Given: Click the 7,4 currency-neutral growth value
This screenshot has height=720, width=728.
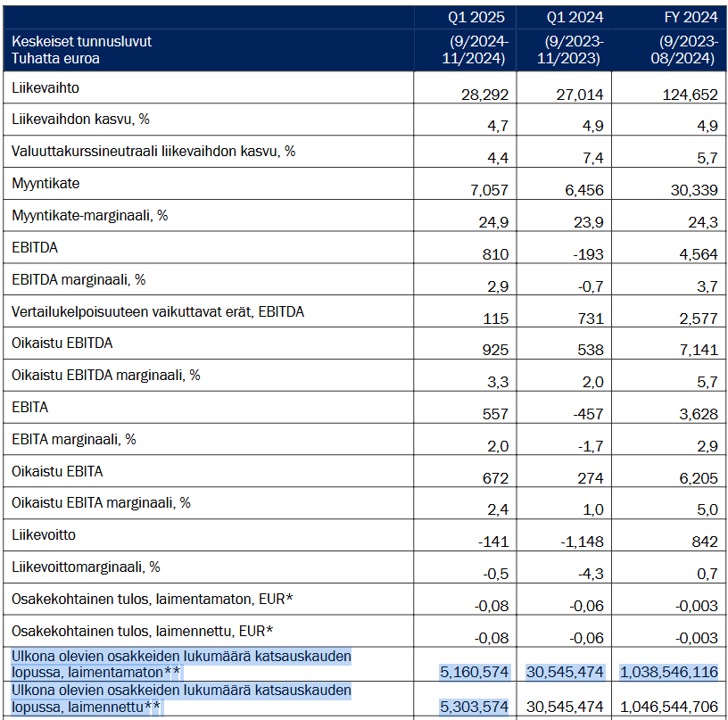Looking at the screenshot, I should click(593, 158).
